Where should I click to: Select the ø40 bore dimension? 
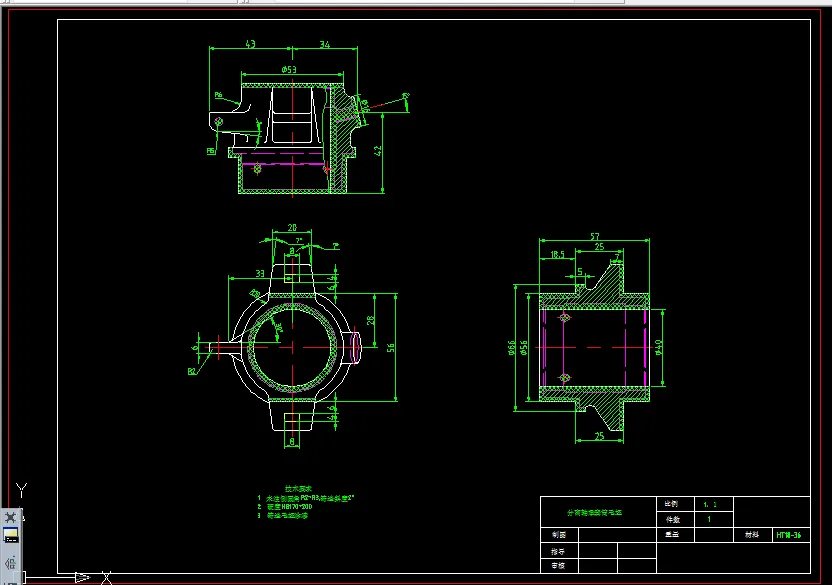point(658,347)
